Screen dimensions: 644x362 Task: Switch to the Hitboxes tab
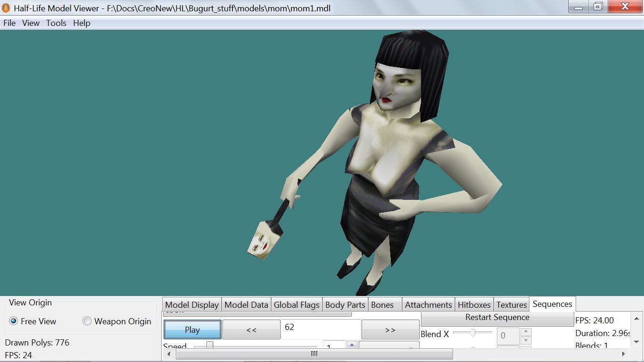[x=474, y=305]
